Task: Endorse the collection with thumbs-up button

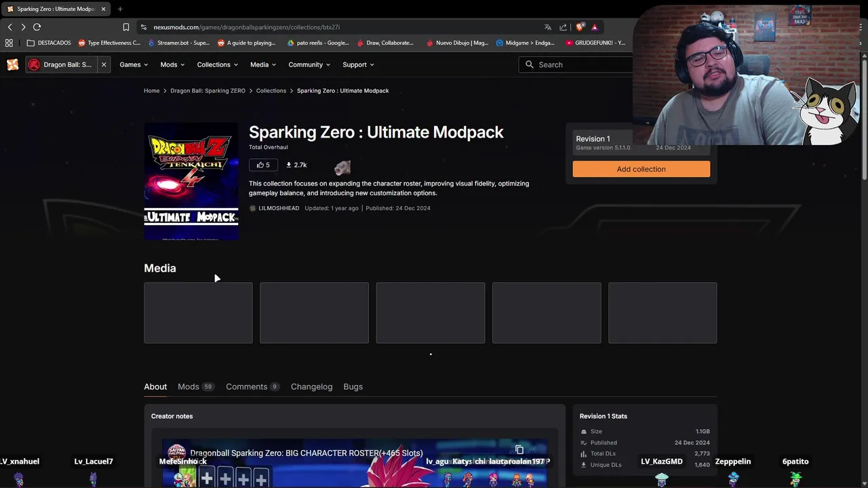Action: 263,165
